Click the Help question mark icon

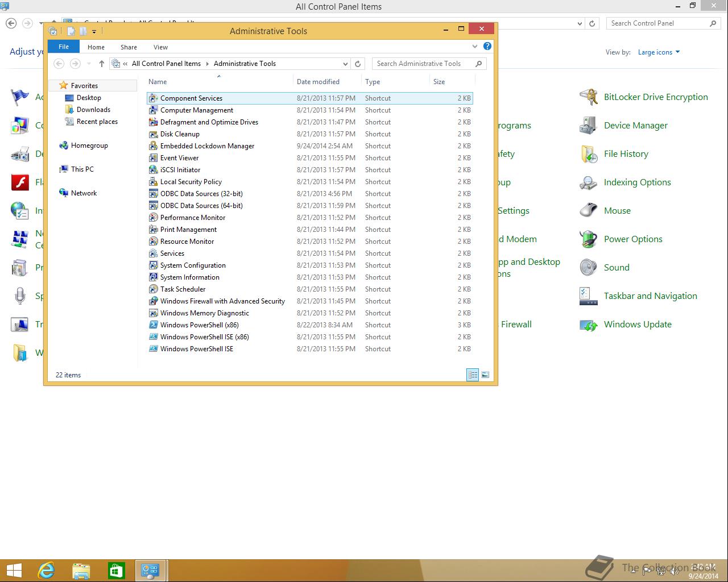[487, 47]
